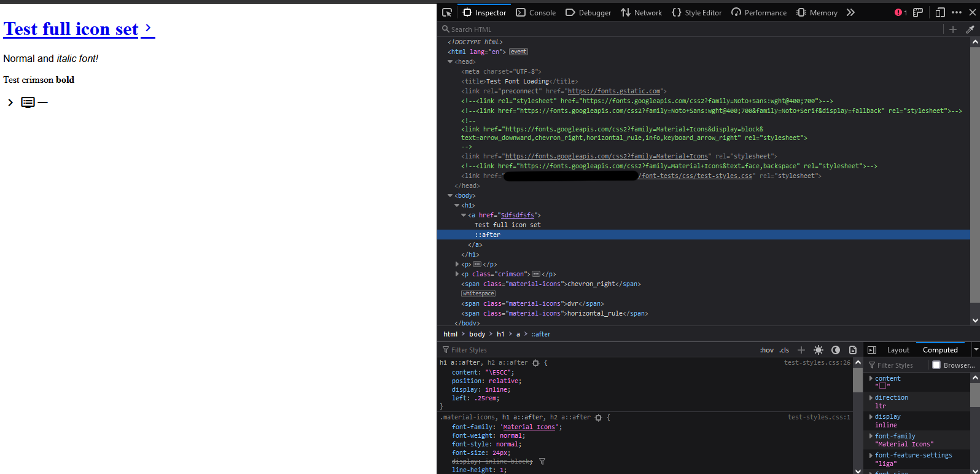This screenshot has height=474, width=980.
Task: Expand computed font-family property
Action: (x=871, y=436)
